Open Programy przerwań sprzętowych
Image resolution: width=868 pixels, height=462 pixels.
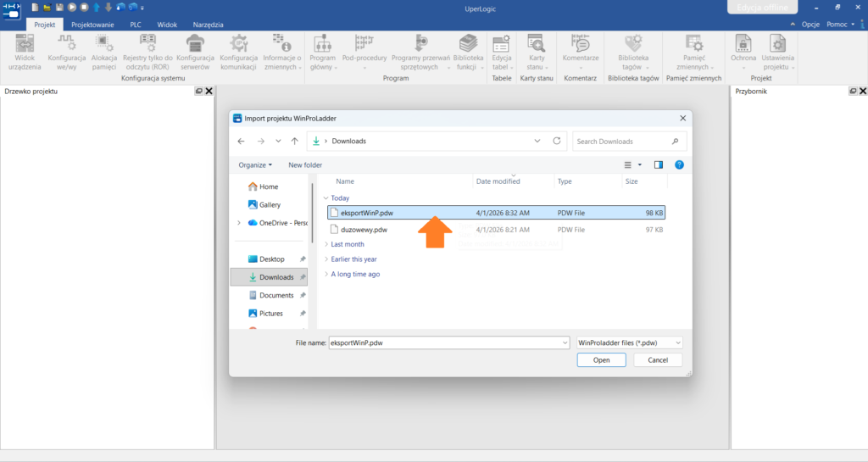tap(420, 53)
